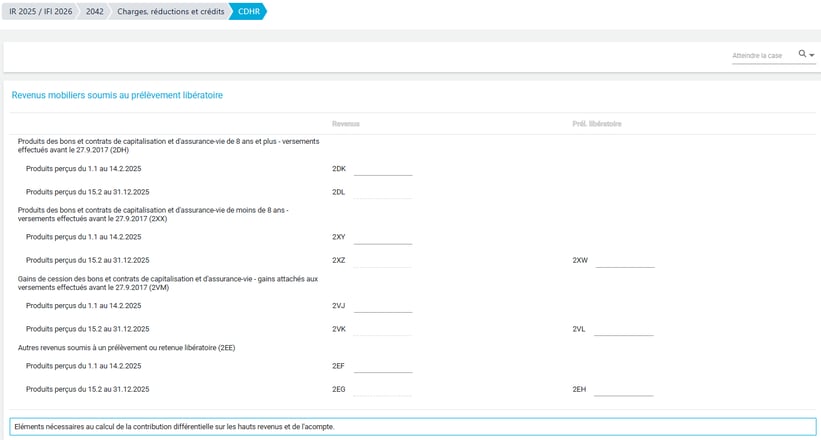The image size is (821, 440).
Task: Click the 2VJ revenue input field
Action: click(382, 305)
